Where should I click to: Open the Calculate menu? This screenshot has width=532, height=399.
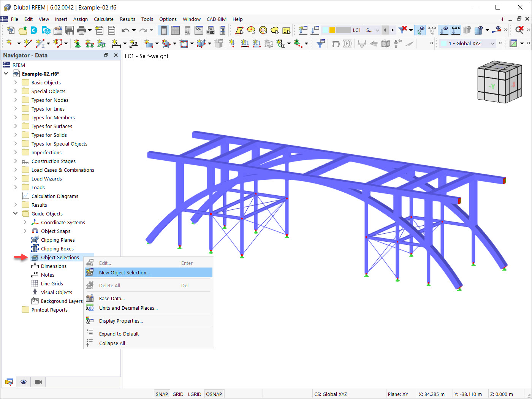(103, 19)
